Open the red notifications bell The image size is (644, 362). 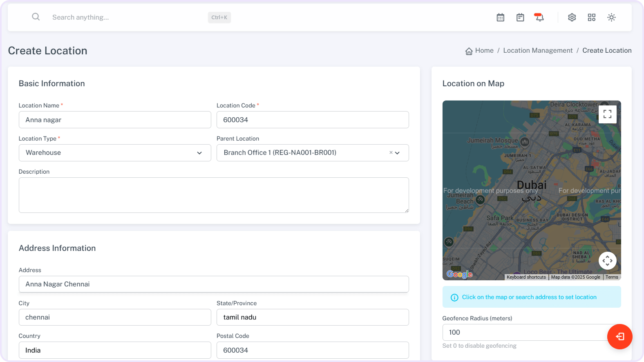(539, 17)
